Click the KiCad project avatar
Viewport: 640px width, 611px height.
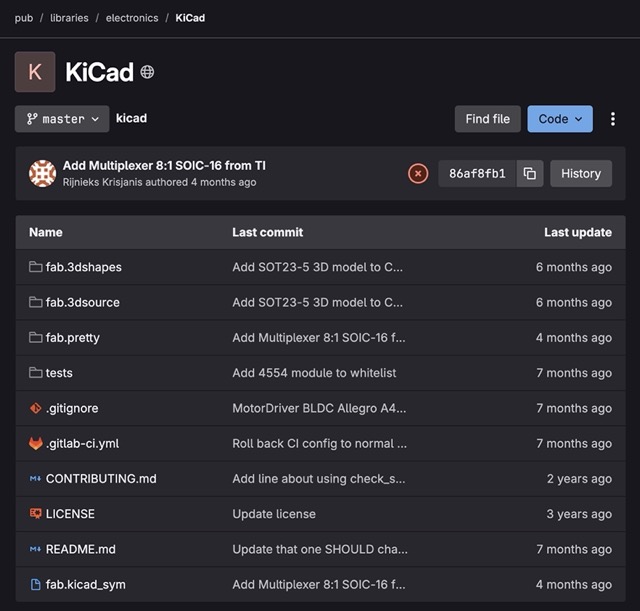[35, 72]
